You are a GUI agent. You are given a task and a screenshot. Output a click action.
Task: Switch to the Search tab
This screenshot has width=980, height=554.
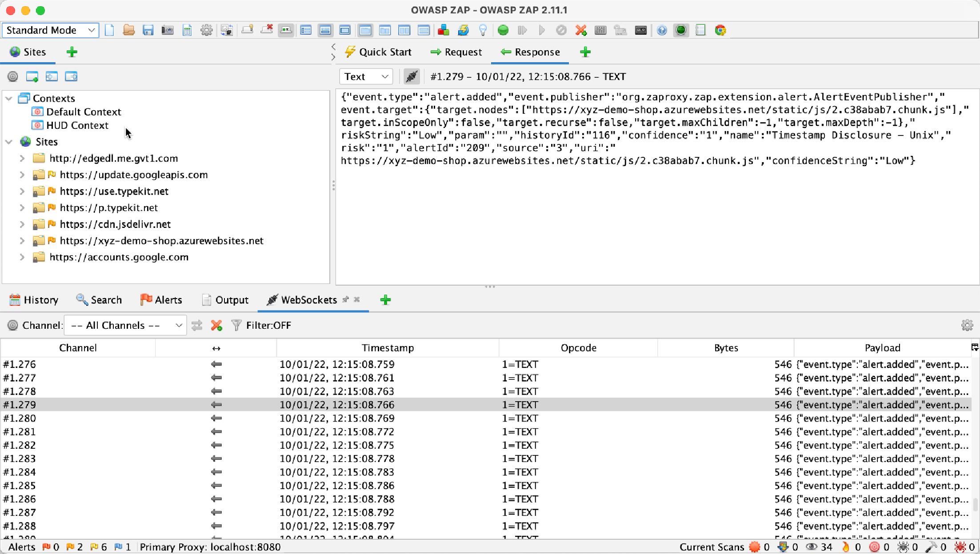[x=99, y=300]
